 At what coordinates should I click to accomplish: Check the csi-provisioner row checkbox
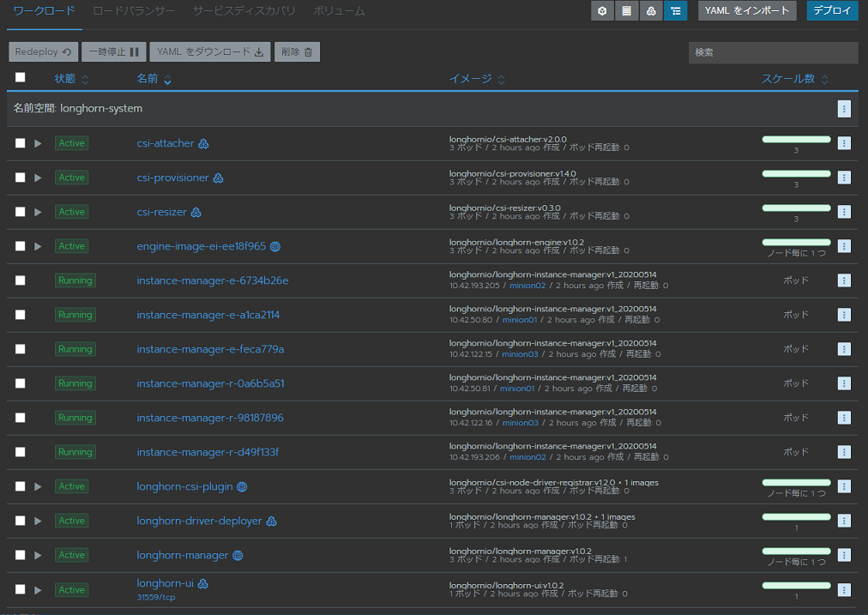21,178
